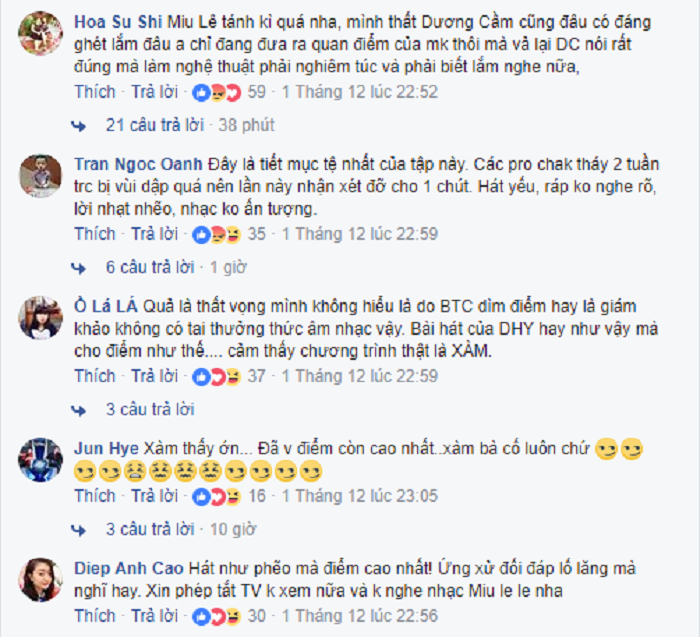View reactions on Tran Ngoc Oanh's comment
This screenshot has height=637, width=700.
pos(217,234)
